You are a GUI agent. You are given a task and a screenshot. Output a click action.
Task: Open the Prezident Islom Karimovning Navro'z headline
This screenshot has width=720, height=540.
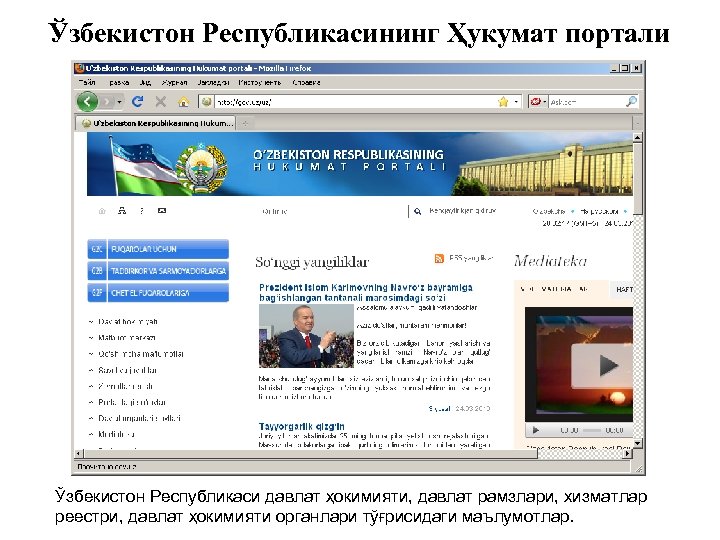click(x=366, y=292)
